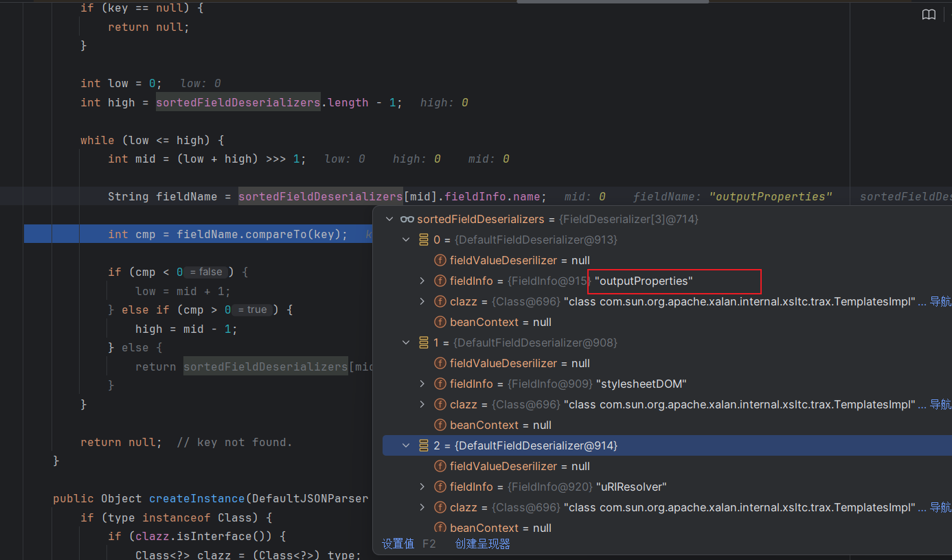Open 导航 link on entry 2 clazz row
The image size is (952, 560).
pos(940,507)
